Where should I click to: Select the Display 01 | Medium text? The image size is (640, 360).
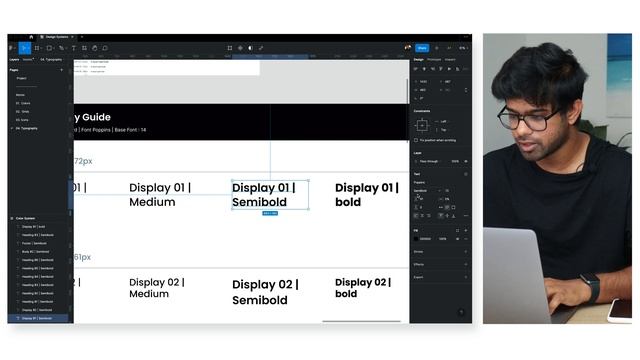pyautogui.click(x=160, y=195)
